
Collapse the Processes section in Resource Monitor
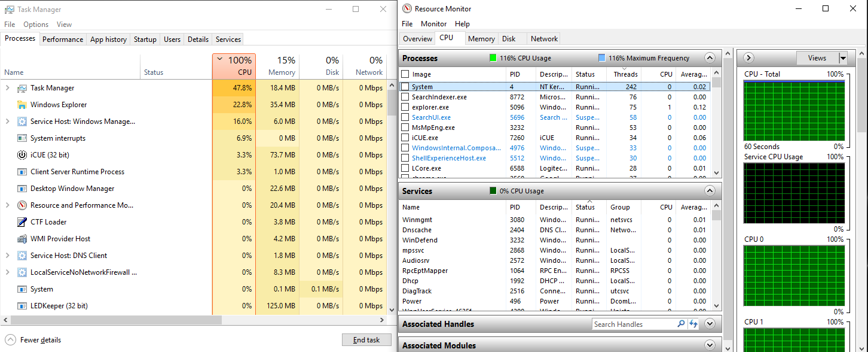(x=710, y=58)
